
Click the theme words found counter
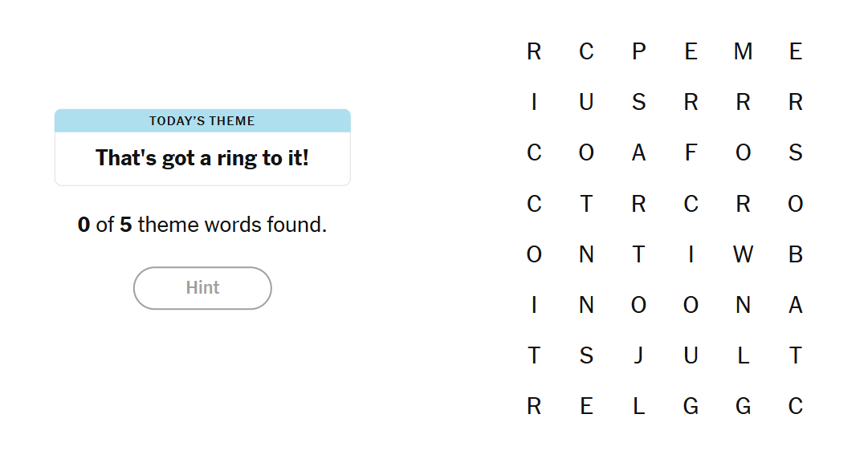[202, 225]
